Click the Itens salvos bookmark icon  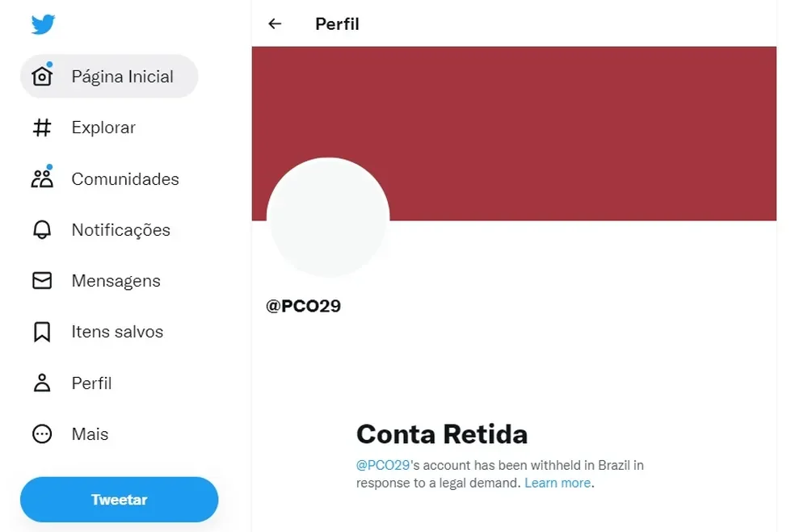(x=42, y=332)
